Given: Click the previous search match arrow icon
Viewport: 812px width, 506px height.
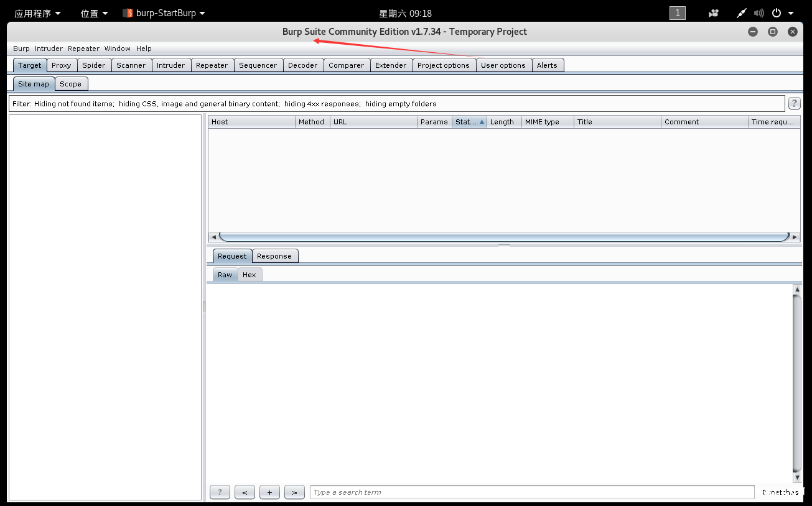Looking at the screenshot, I should 245,492.
